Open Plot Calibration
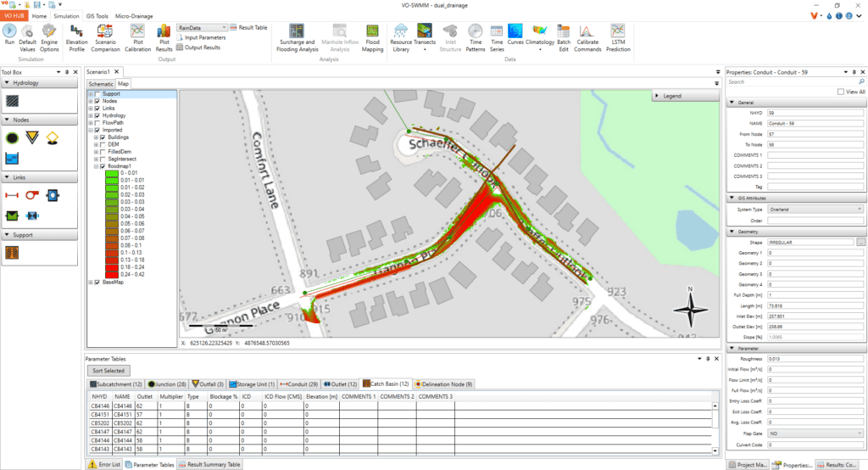868x470 pixels. point(137,37)
